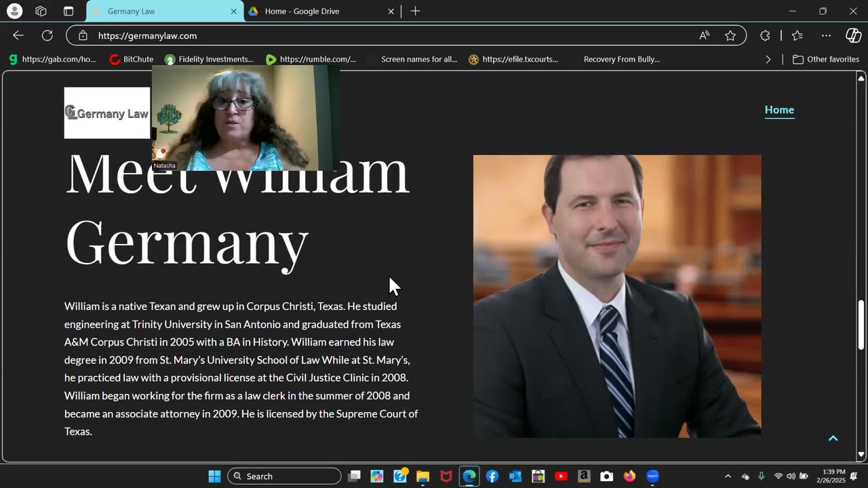Go back to the previous page
The height and width of the screenshot is (488, 868).
[x=18, y=35]
